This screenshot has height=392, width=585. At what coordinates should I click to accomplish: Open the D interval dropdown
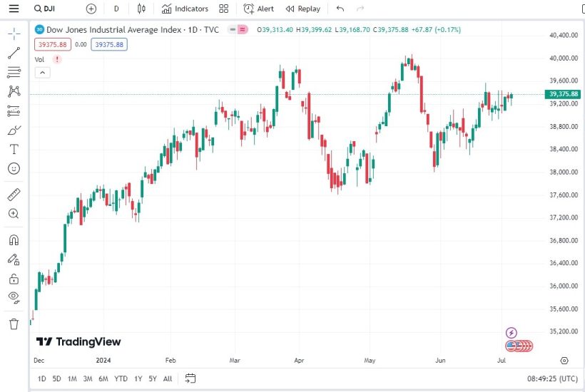pos(116,9)
